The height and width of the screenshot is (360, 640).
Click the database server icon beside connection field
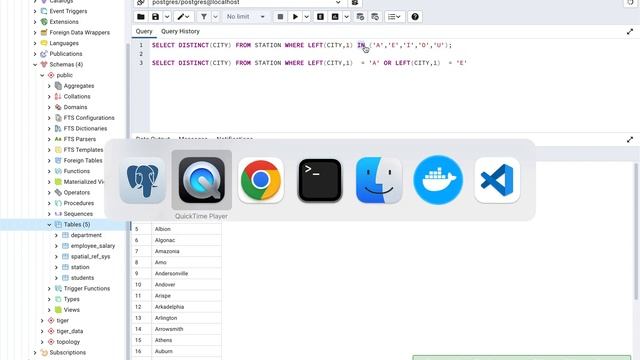pos(355,2)
